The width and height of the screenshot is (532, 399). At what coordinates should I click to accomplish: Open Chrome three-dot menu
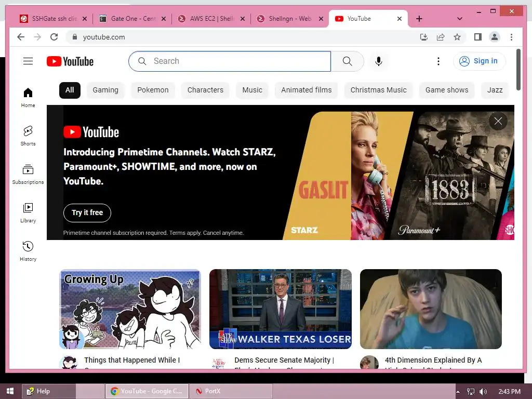click(x=511, y=37)
